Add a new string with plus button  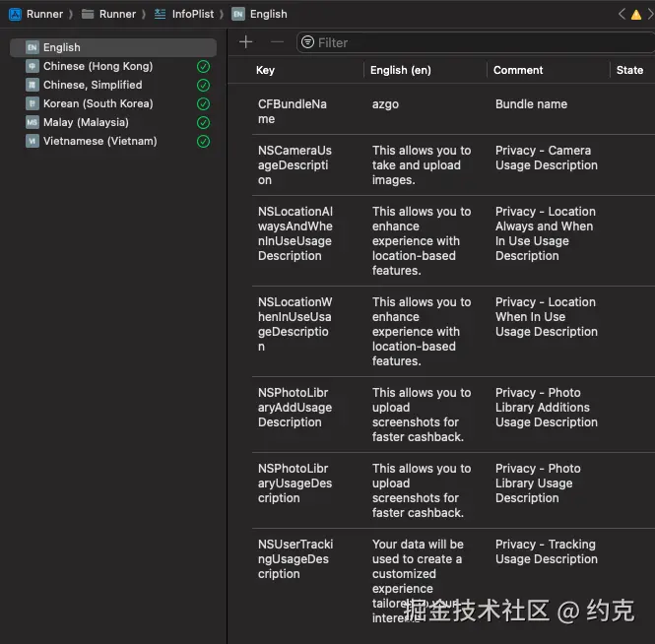tap(246, 42)
